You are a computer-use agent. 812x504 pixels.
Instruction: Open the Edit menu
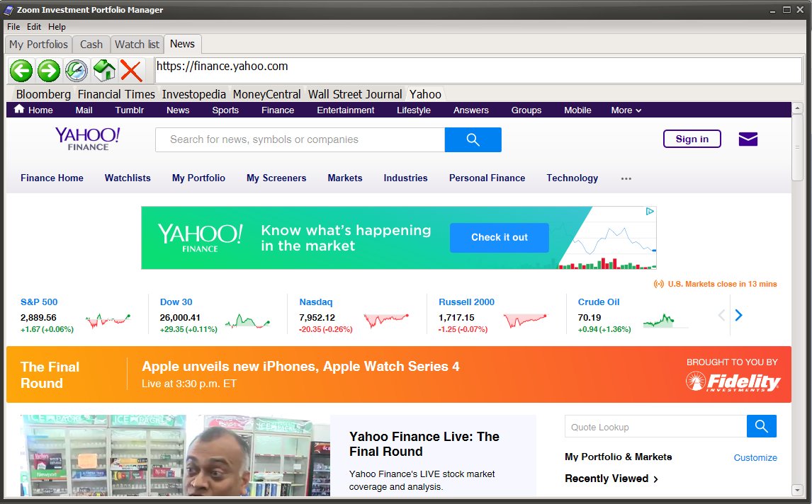pos(34,27)
